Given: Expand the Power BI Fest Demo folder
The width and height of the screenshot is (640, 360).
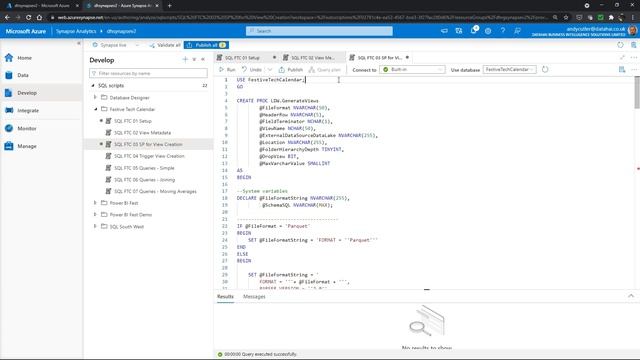Looking at the screenshot, I should [x=95, y=214].
